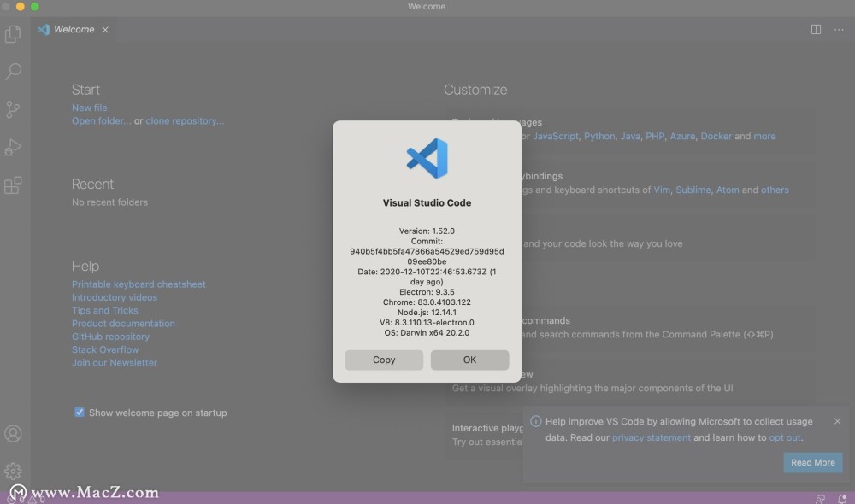Image resolution: width=855 pixels, height=504 pixels.
Task: Click the Java language link
Action: click(x=630, y=136)
